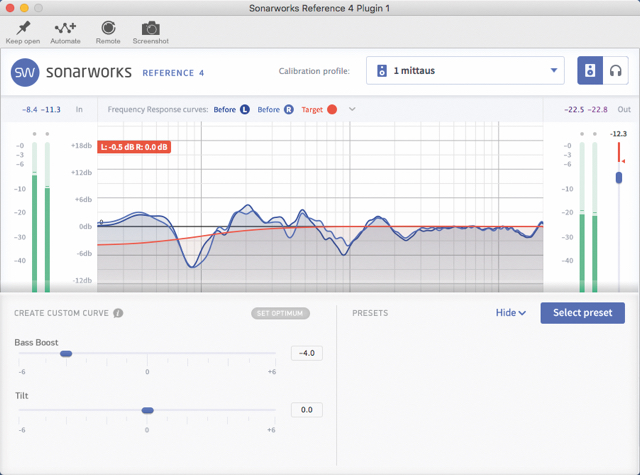Image resolution: width=640 pixels, height=475 pixels.
Task: Open the Automate toolbar icon
Action: click(x=65, y=28)
